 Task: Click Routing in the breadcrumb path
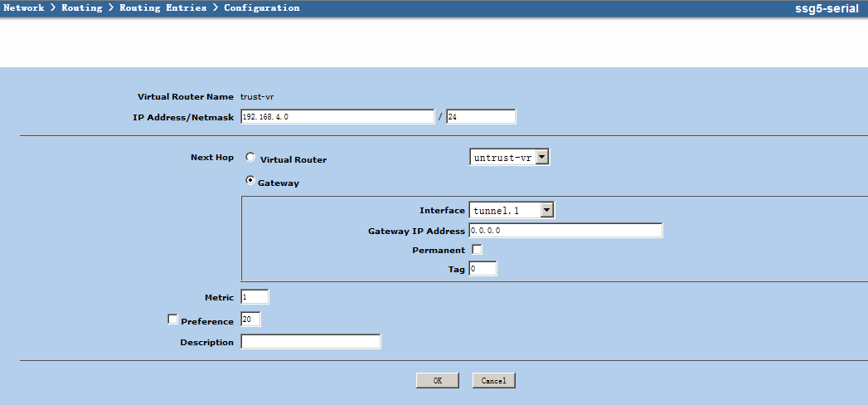(81, 7)
